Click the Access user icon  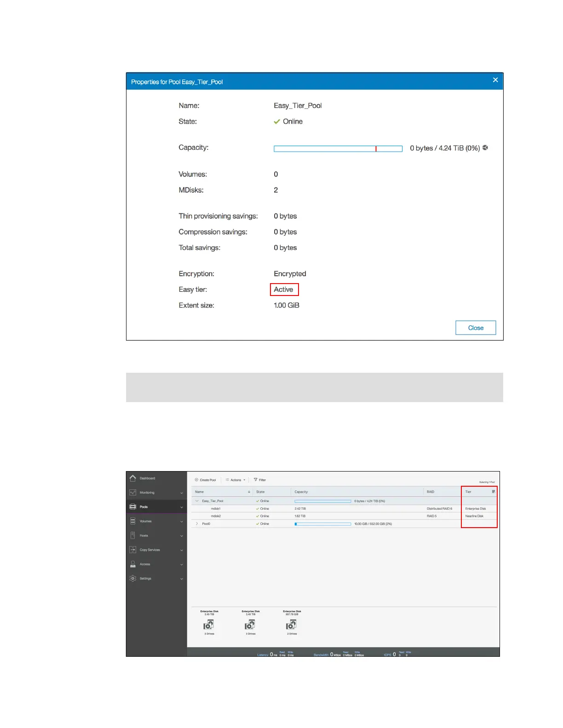pos(133,564)
